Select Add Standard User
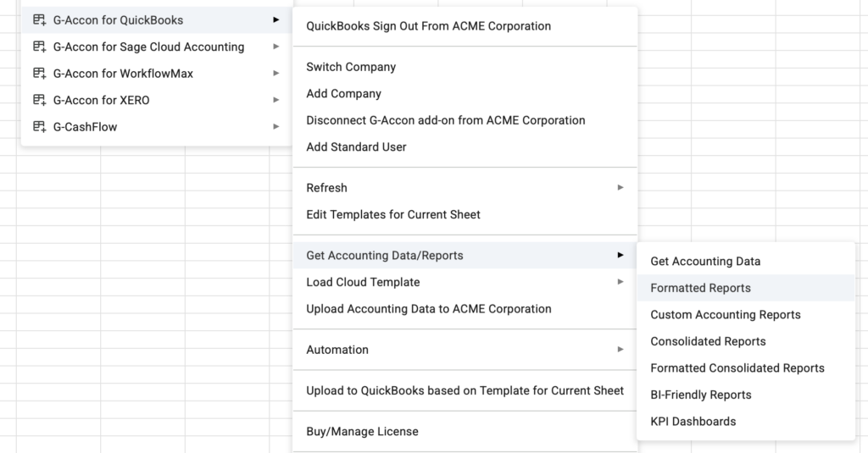Image resolution: width=868 pixels, height=453 pixels. [x=356, y=147]
